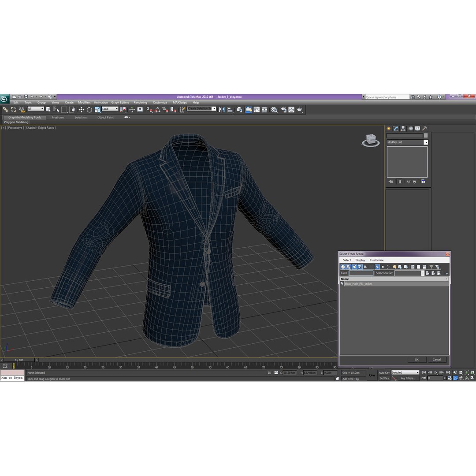Toggle Display Geometry filter in Select From Scene
This screenshot has width=476, height=476.
[343, 267]
